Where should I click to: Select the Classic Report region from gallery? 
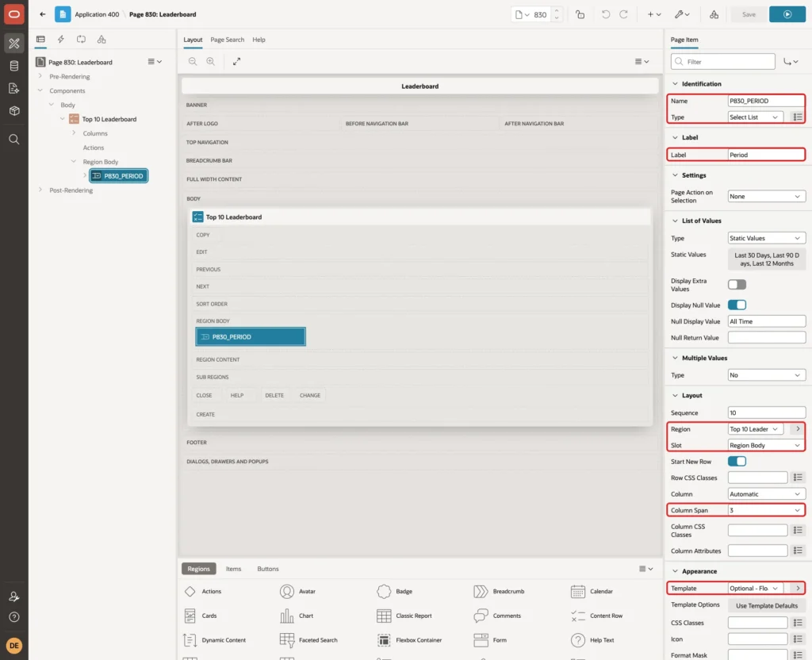[404, 616]
